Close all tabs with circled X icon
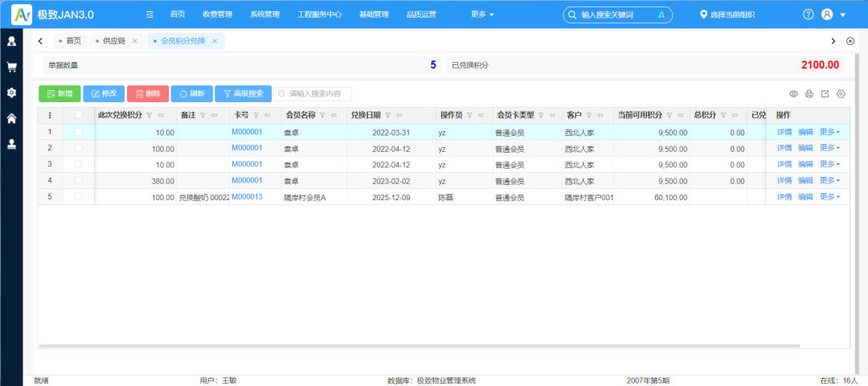 [850, 41]
